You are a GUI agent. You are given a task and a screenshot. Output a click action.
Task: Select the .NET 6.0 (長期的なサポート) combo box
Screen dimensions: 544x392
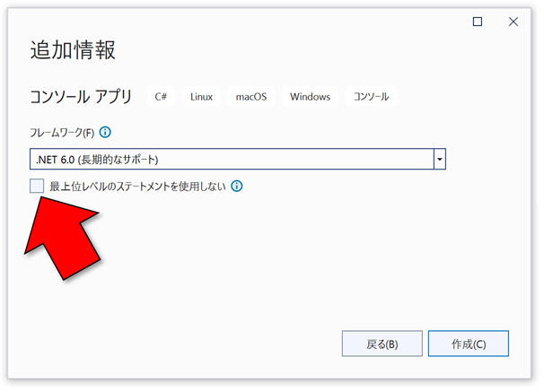tap(238, 160)
